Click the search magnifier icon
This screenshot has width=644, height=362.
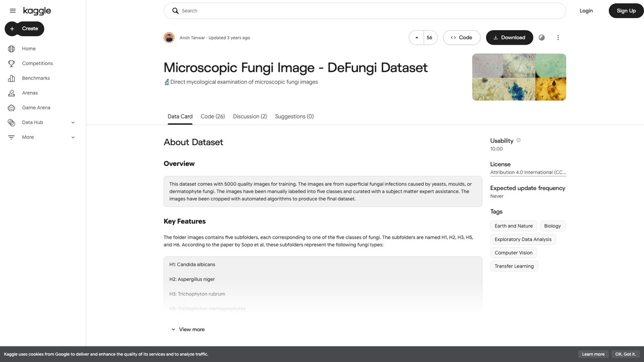coord(175,11)
